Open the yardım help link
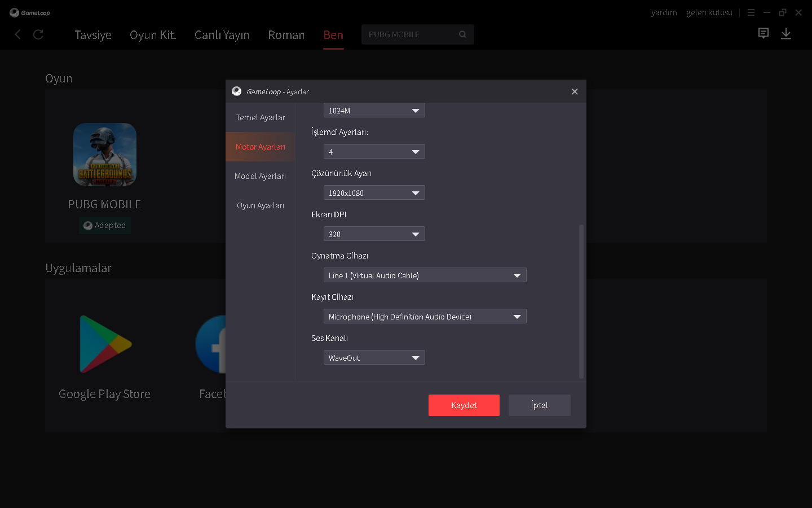812x508 pixels. [664, 12]
